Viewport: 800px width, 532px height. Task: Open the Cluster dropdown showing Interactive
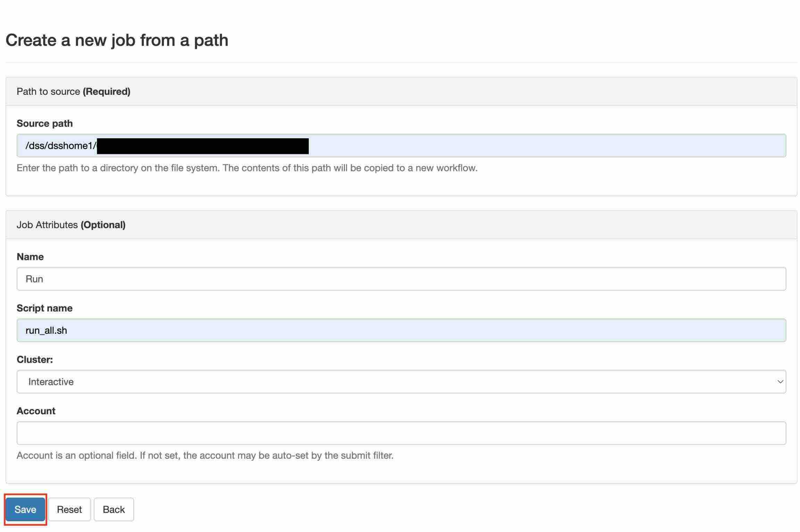[x=401, y=382]
